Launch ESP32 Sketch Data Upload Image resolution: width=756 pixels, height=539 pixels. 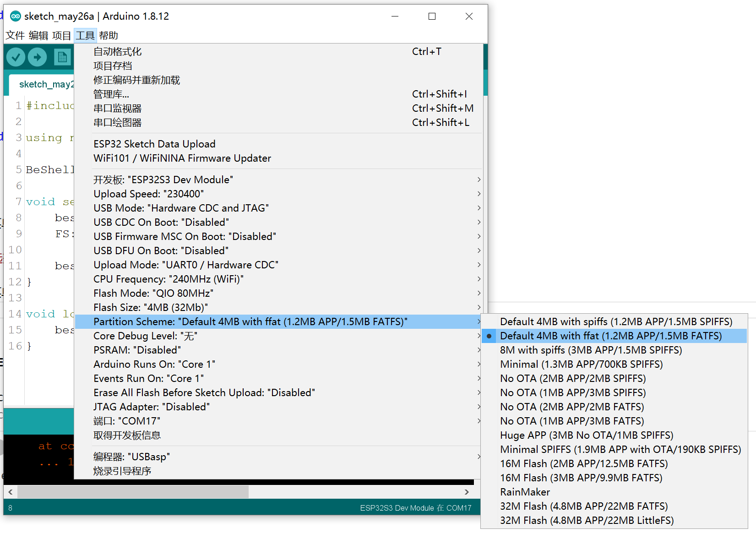[278, 144]
